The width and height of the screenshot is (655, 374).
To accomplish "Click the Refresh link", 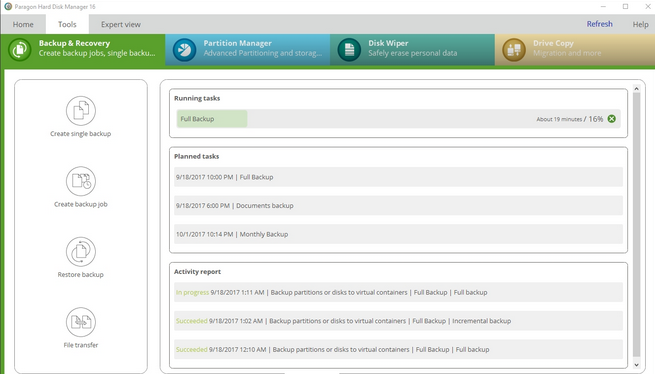I will tap(599, 24).
